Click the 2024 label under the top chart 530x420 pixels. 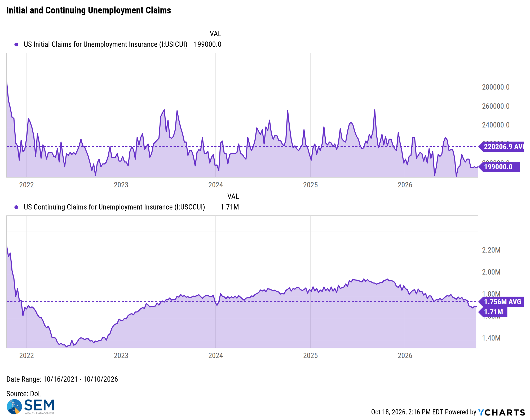pyautogui.click(x=216, y=185)
